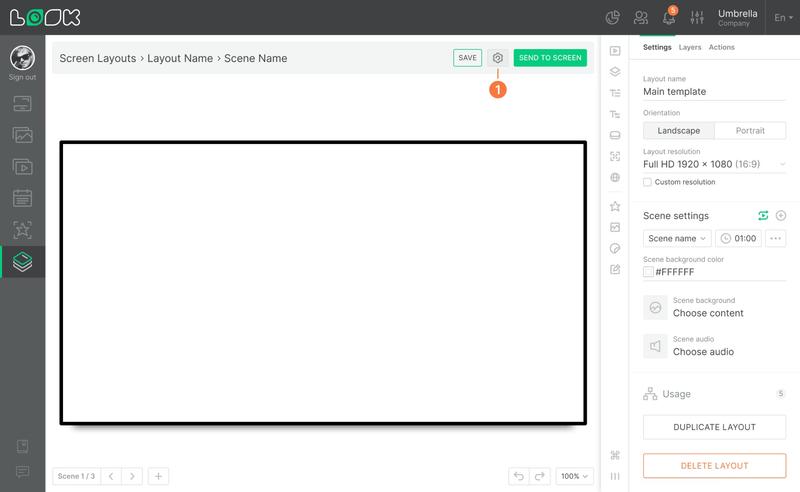Go to previous scene arrow
This screenshot has width=800, height=492.
(x=111, y=476)
